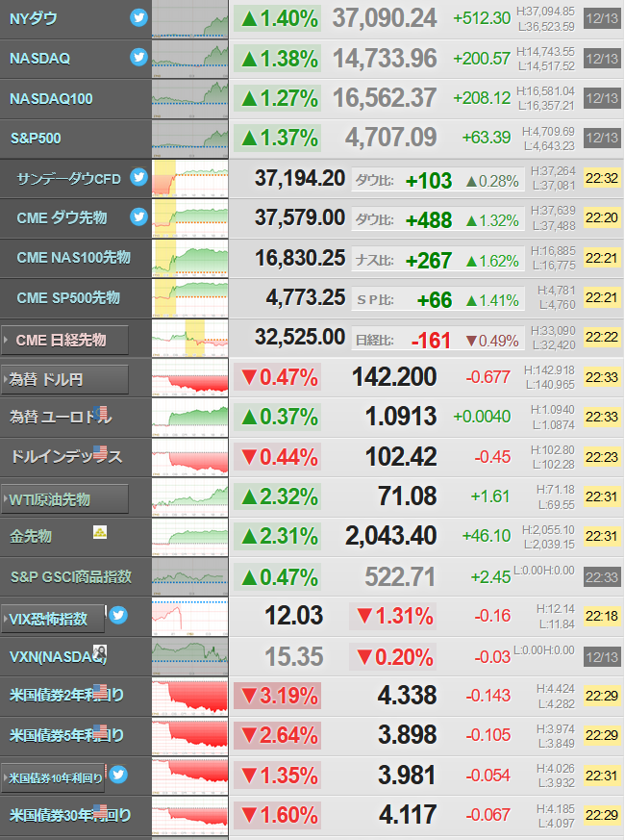Click the Twitter icon beside CME ダウ先物

point(138,216)
